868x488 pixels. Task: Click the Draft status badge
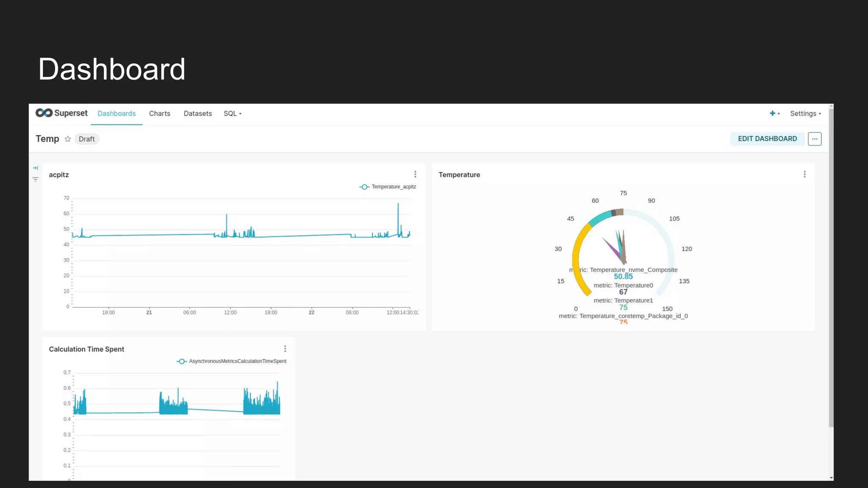(86, 139)
